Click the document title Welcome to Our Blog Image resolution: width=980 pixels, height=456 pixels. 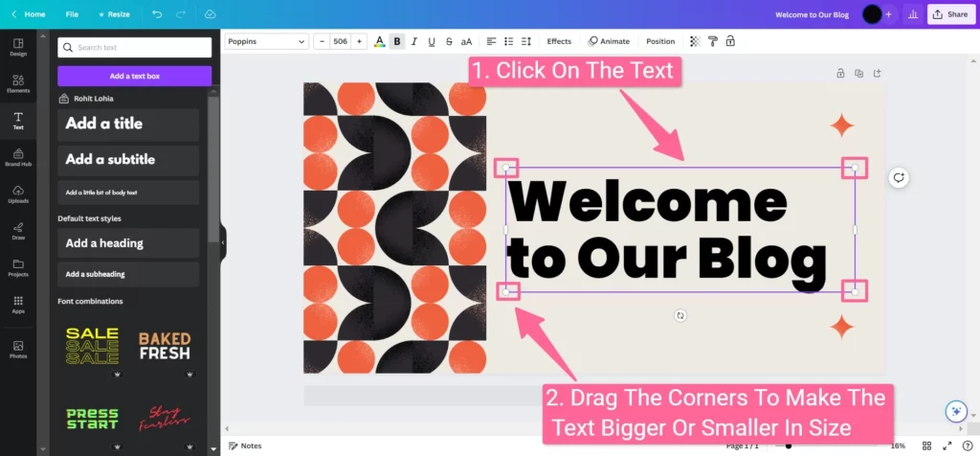[x=812, y=14]
